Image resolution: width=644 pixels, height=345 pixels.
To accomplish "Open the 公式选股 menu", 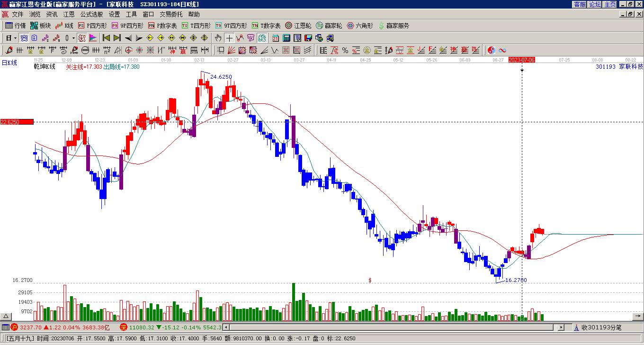I will [91, 15].
